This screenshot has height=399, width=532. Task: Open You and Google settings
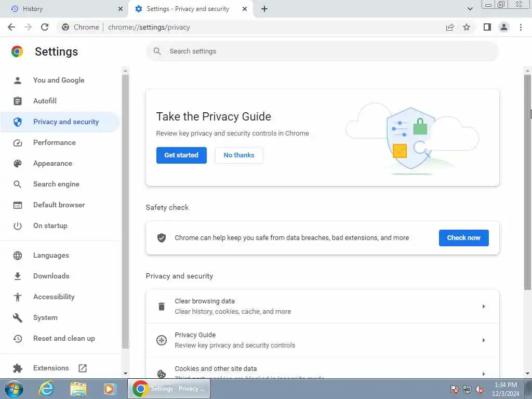(59, 80)
